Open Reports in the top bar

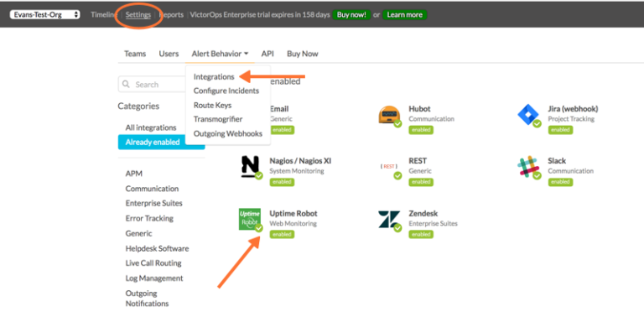[x=171, y=14]
